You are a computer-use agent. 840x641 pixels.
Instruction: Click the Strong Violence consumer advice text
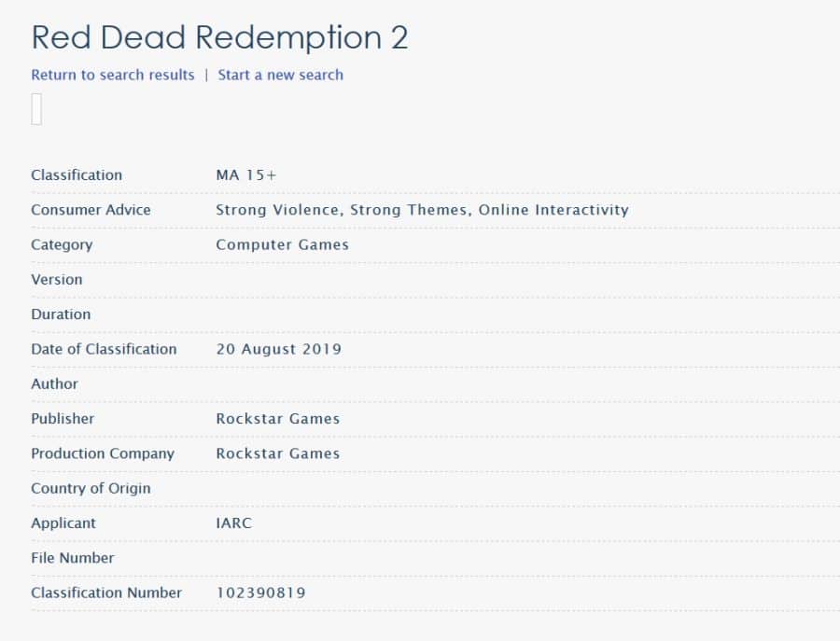click(278, 210)
